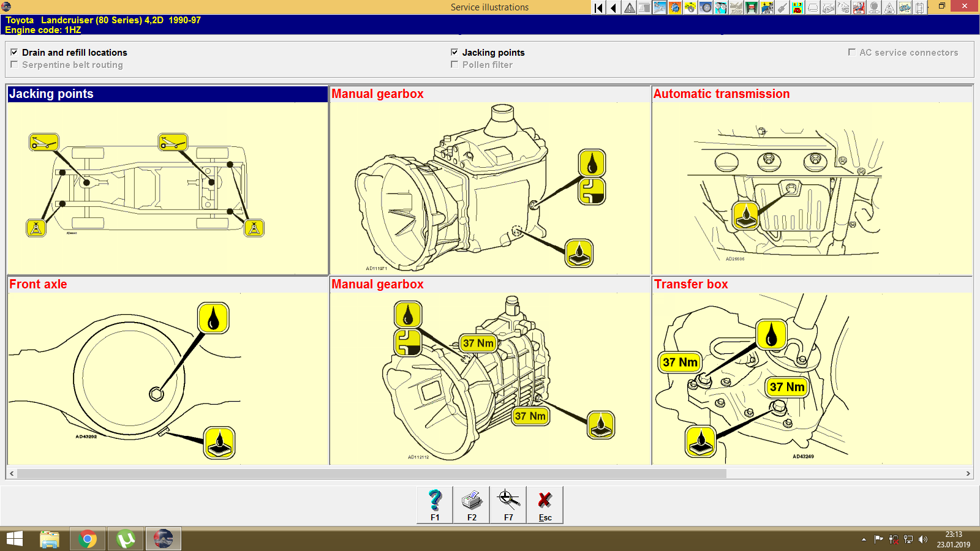The image size is (980, 551).
Task: Open the globe with clock toolbar icon
Action: point(673,7)
